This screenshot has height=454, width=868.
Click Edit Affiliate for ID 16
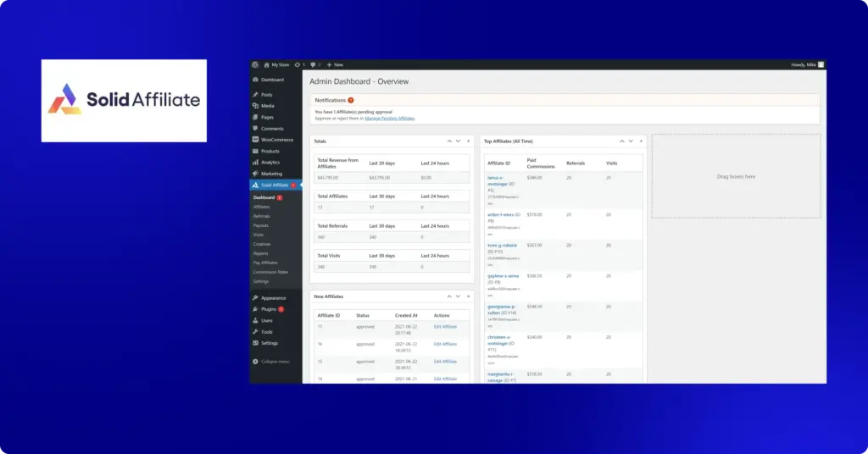coord(445,344)
